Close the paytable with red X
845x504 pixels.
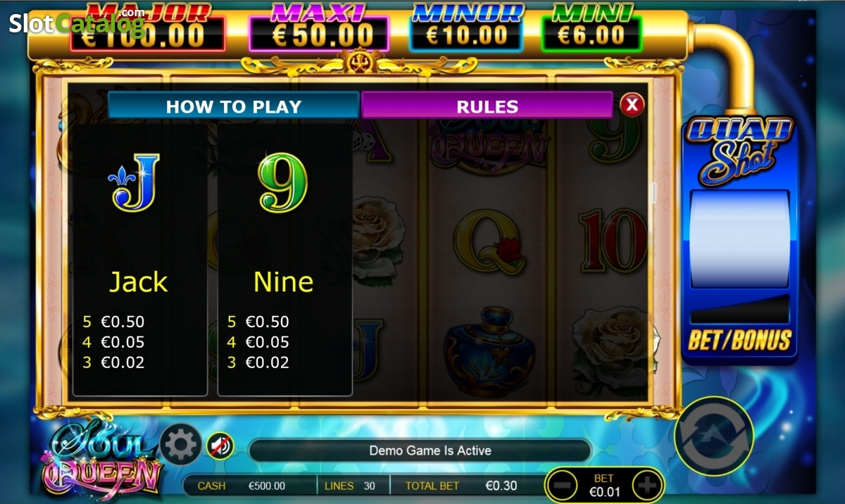632,105
